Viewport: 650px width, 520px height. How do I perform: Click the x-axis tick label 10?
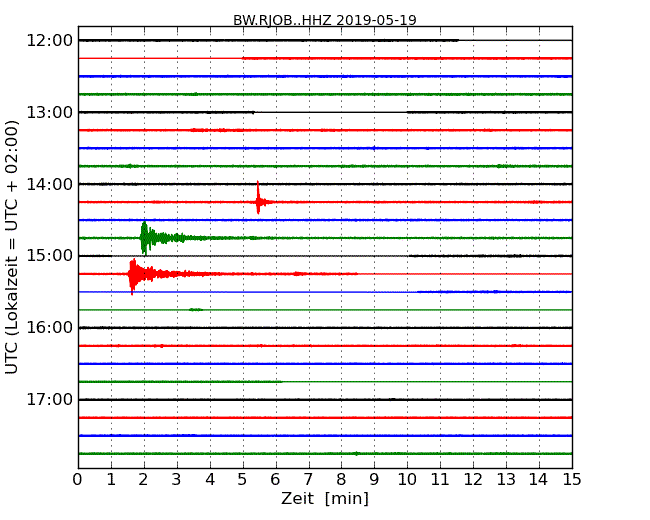[x=407, y=479]
